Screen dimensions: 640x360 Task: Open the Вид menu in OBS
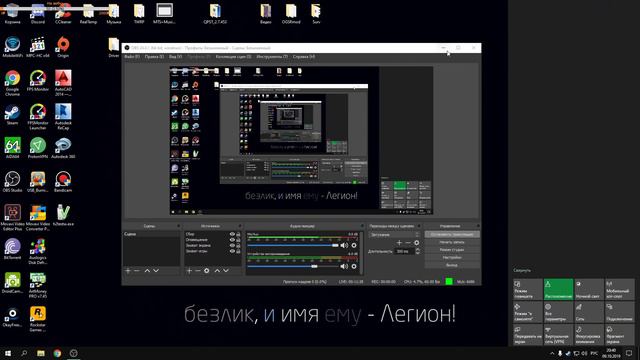(x=176, y=57)
